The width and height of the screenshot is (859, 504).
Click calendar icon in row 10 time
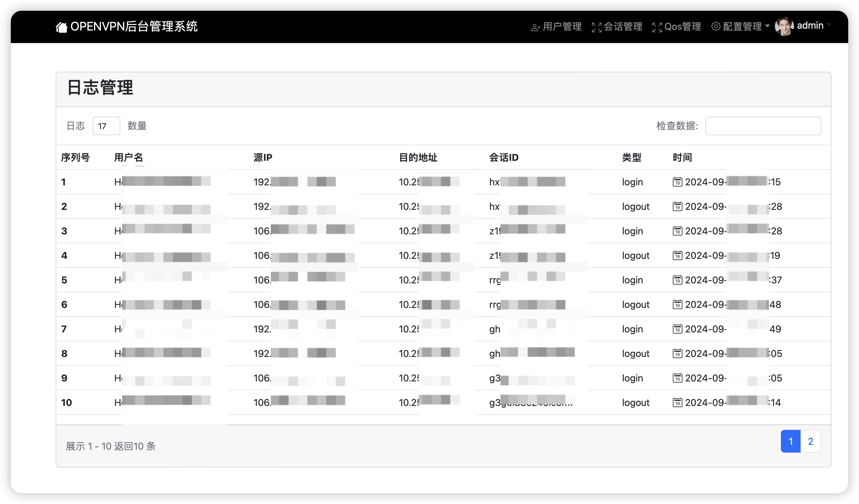[677, 403]
